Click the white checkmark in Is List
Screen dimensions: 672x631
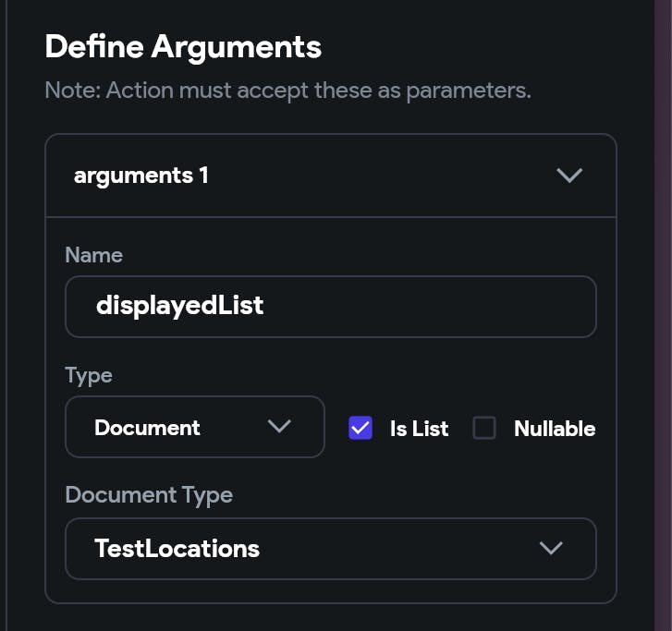pos(360,428)
